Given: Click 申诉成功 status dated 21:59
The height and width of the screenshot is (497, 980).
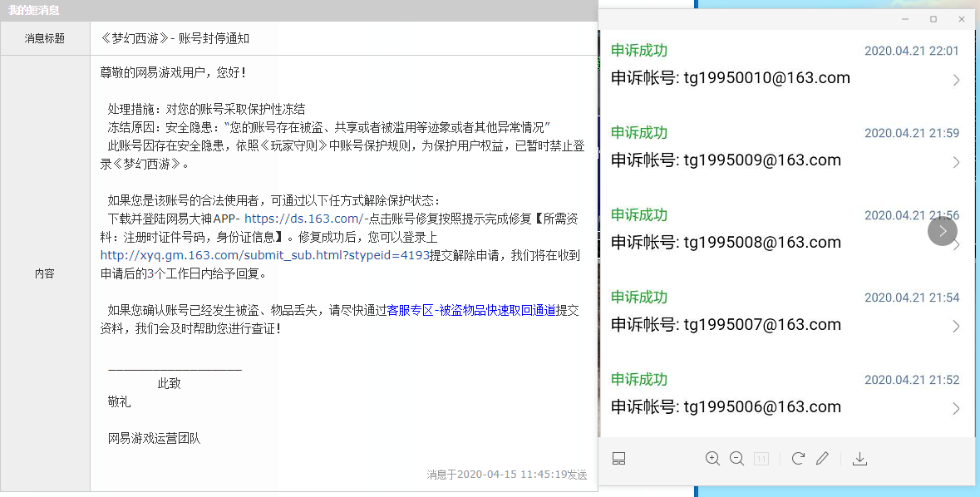Looking at the screenshot, I should [x=638, y=132].
